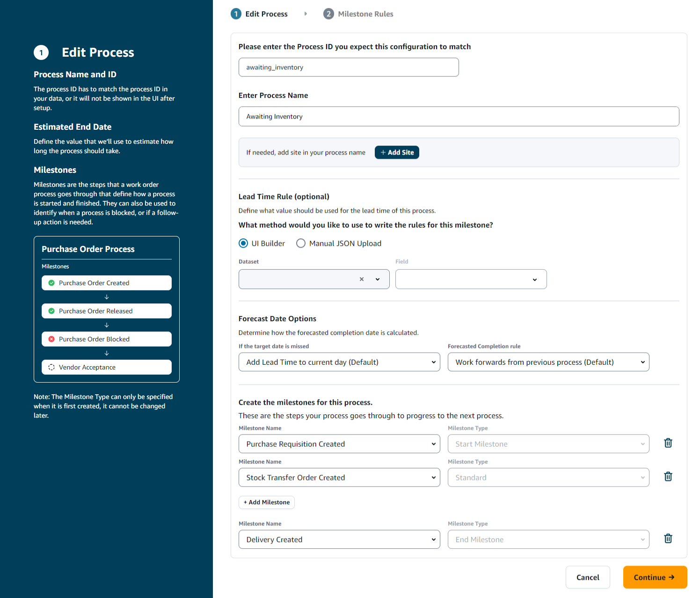Go to the Milestone Rules step

[x=358, y=14]
